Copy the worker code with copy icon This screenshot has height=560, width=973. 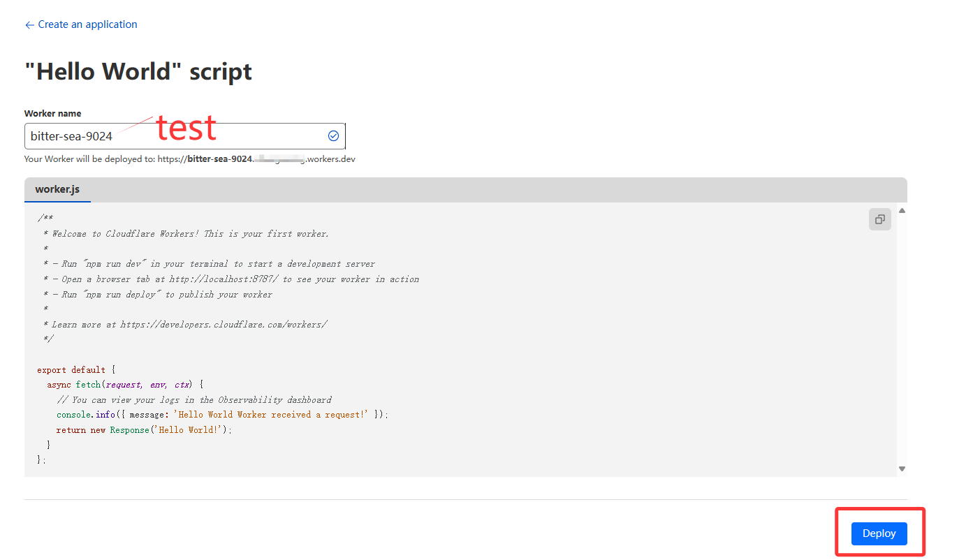(x=880, y=219)
